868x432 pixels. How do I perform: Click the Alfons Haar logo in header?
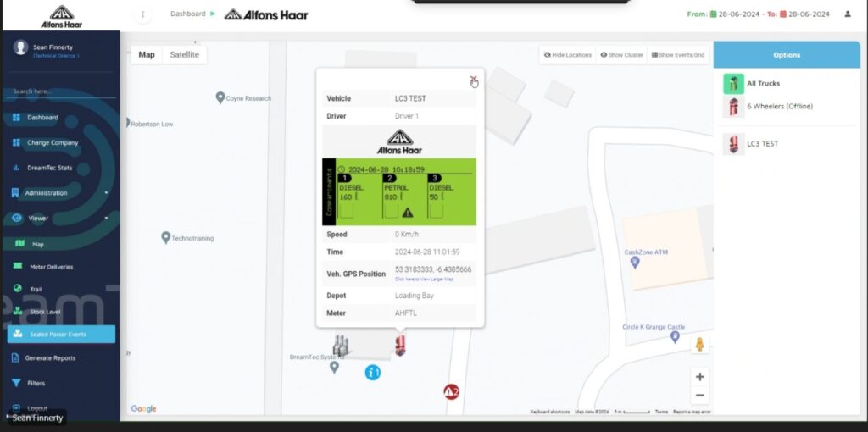[266, 14]
